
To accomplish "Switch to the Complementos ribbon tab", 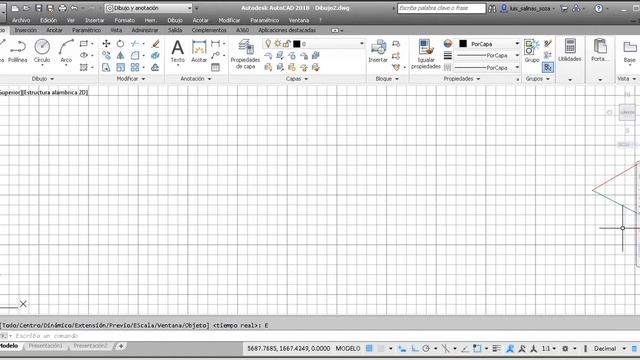I will point(209,30).
